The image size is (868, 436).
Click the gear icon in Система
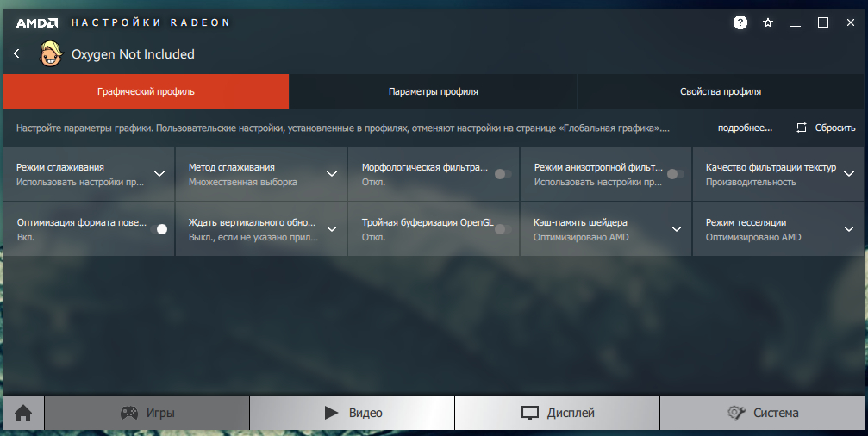point(736,413)
